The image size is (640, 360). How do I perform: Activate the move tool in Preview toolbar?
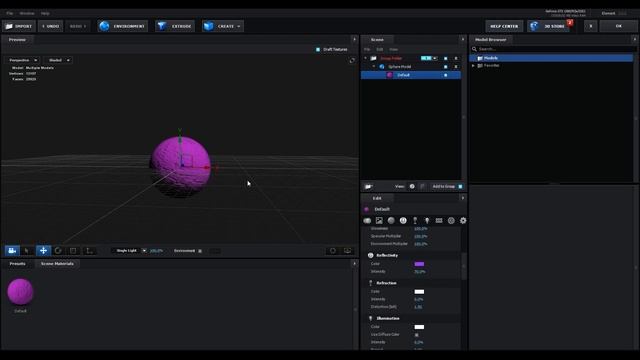point(43,251)
